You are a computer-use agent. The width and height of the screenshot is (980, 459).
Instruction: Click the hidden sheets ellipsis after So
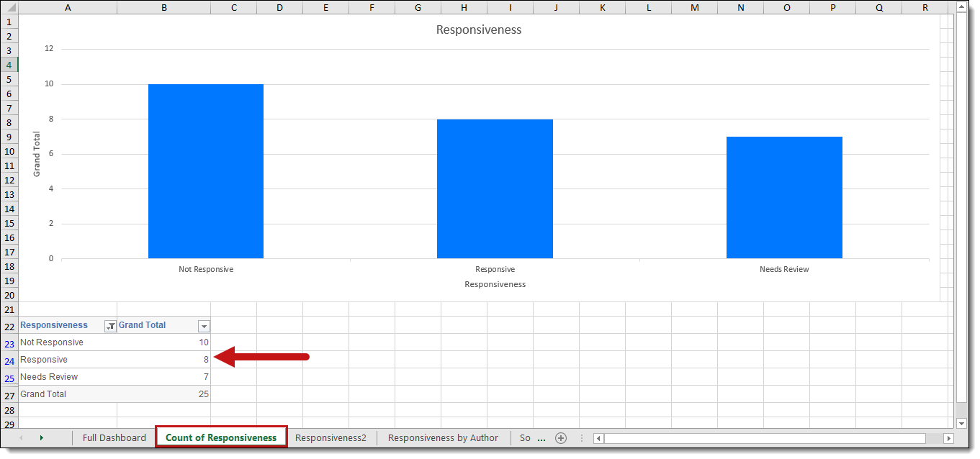(541, 438)
